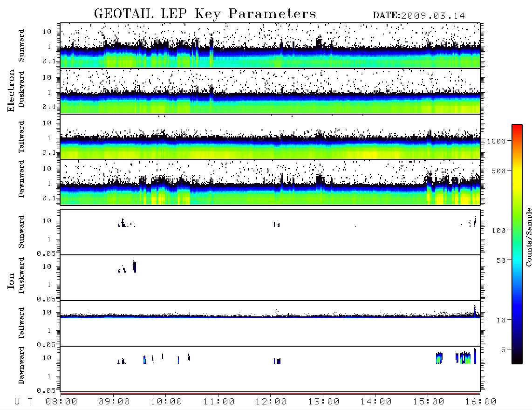Screen dimensions: 532x410
Task: Click the Ion Sunward burst near 09:10
Action: pos(123,223)
